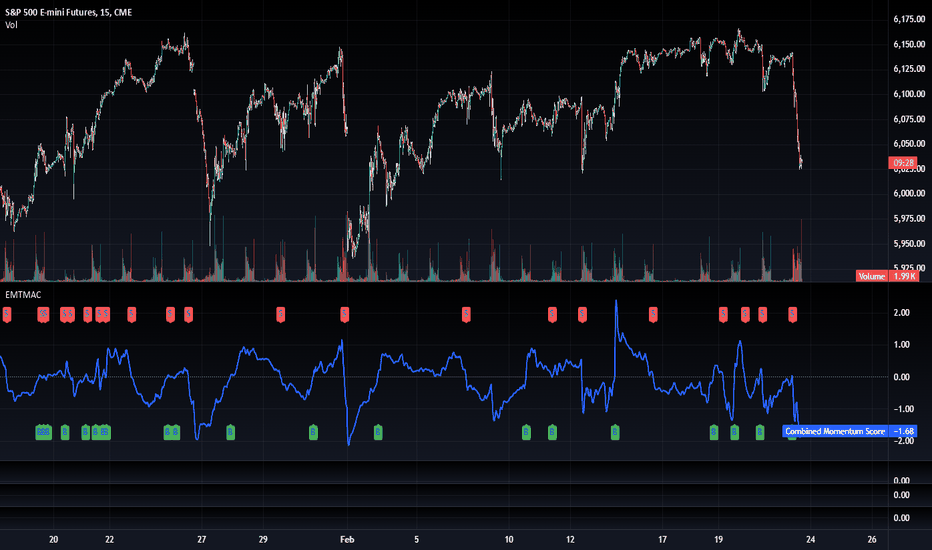Click the 1.00 level on momentum axis
This screenshot has height=550, width=932.
[x=901, y=345]
